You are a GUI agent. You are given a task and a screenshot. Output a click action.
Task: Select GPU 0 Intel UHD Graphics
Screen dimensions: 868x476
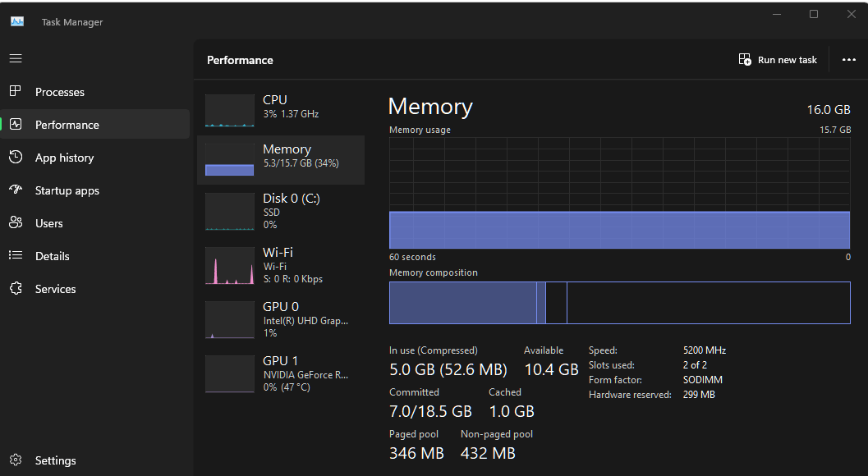coord(281,319)
